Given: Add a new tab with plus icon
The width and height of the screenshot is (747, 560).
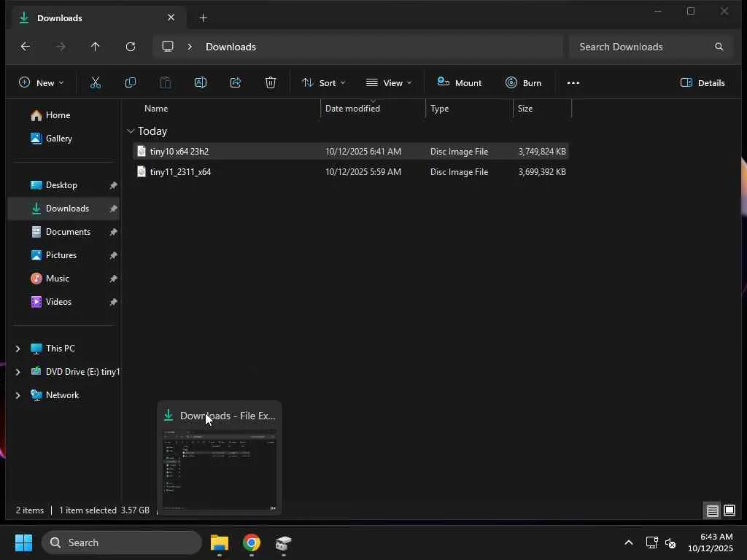Looking at the screenshot, I should (x=203, y=18).
